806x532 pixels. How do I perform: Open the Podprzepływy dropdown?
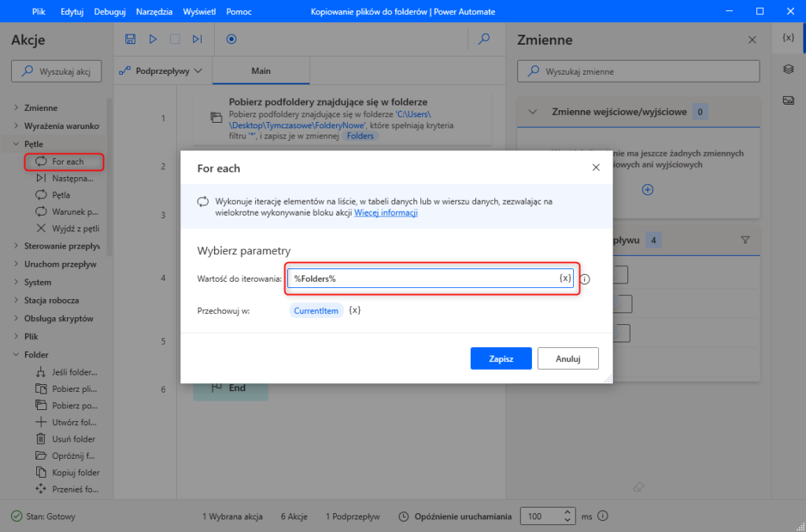161,71
